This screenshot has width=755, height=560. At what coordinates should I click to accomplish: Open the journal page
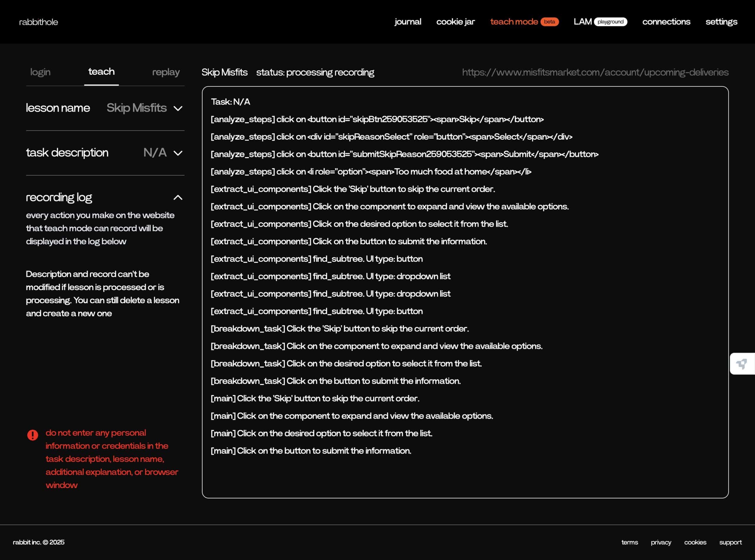408,22
